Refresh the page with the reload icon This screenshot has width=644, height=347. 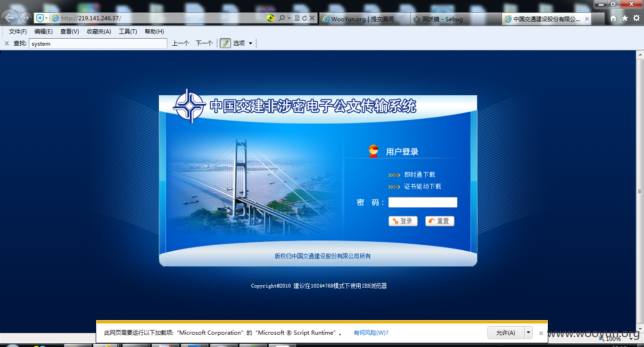pyautogui.click(x=305, y=18)
